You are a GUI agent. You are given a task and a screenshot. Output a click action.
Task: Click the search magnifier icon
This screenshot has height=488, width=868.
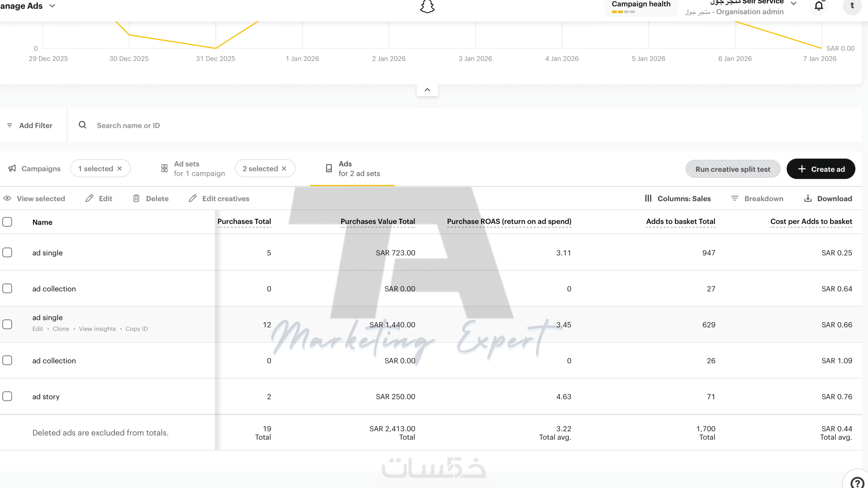point(82,125)
